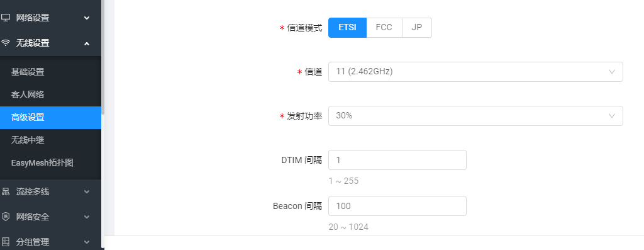
Task: Expand the 网络设置 menu chevron
Action: click(x=87, y=18)
